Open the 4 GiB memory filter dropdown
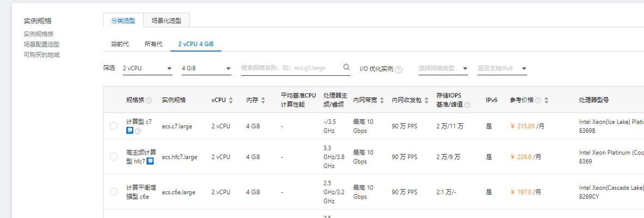Screen dimensions: 644x218 pyautogui.click(x=206, y=69)
